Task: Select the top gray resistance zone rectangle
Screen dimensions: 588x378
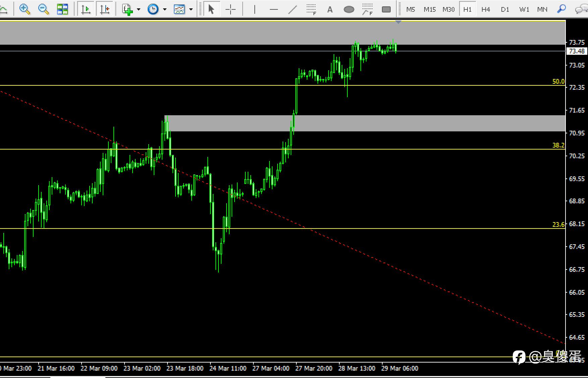Action: pos(283,33)
